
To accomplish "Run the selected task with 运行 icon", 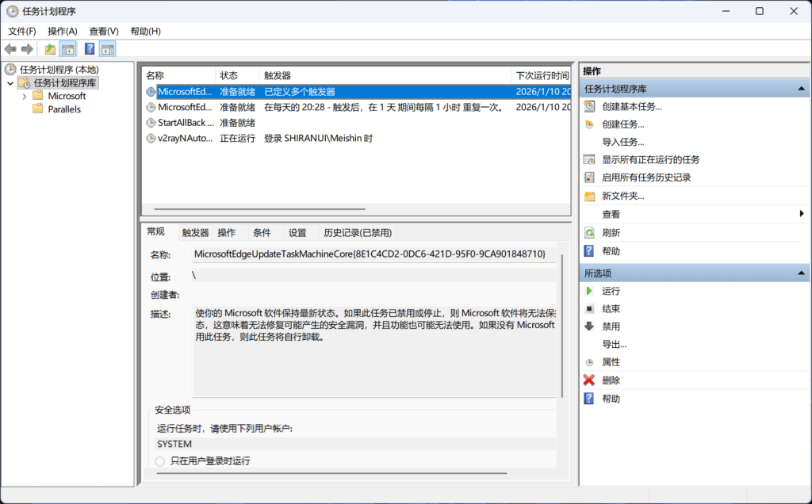I will point(588,290).
